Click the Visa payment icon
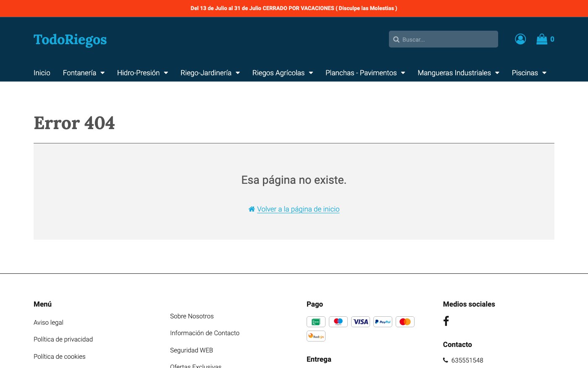The image size is (588, 368). point(360,322)
